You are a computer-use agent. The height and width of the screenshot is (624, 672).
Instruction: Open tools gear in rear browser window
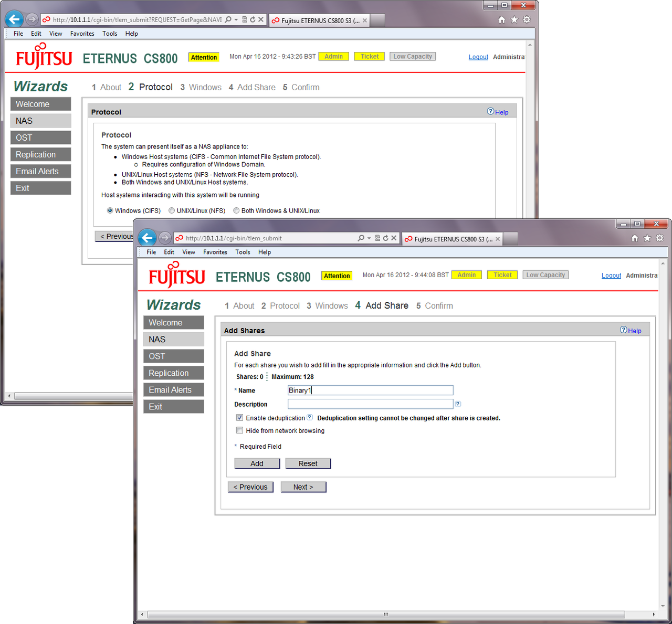coord(527,19)
